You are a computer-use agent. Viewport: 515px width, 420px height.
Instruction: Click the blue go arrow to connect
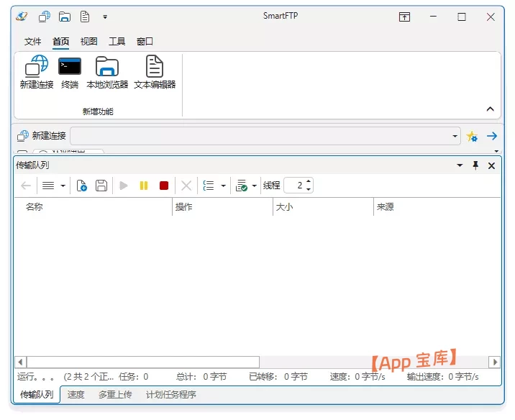coord(492,136)
